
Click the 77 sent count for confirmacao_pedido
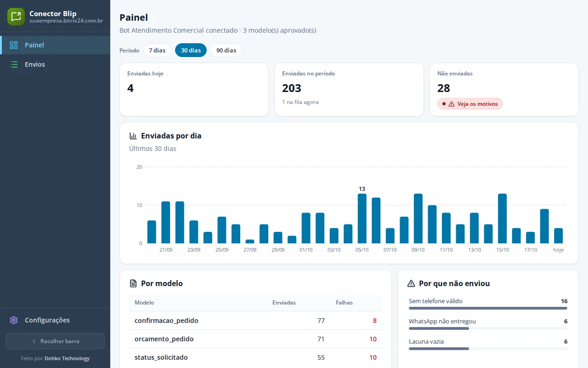coord(321,321)
